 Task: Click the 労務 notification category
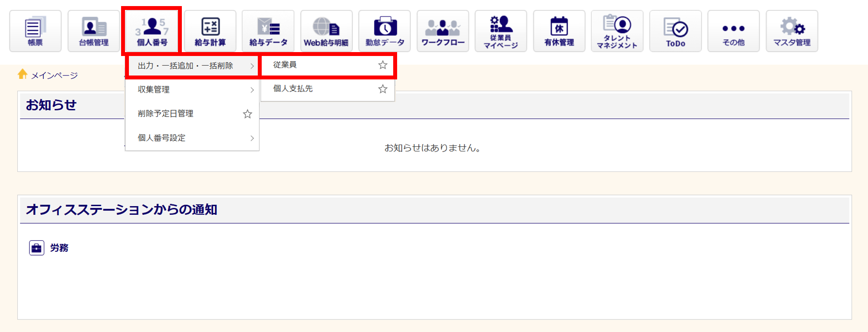59,248
